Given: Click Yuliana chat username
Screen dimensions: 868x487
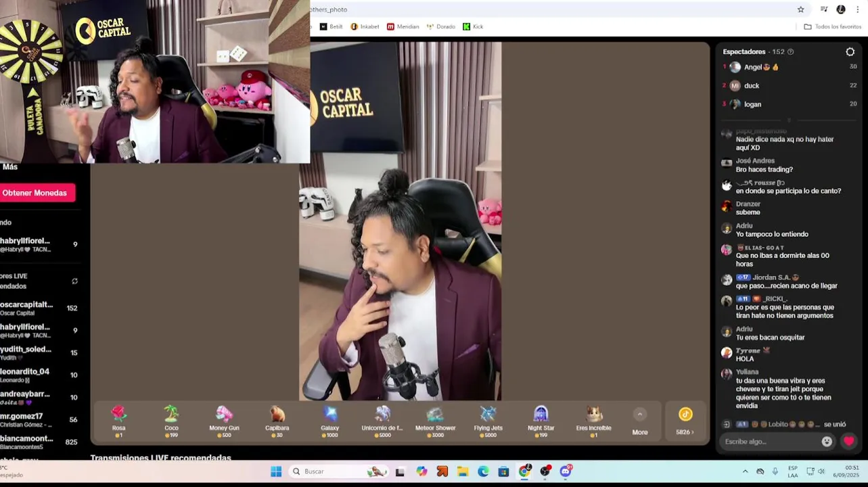Looking at the screenshot, I should click(x=748, y=372).
